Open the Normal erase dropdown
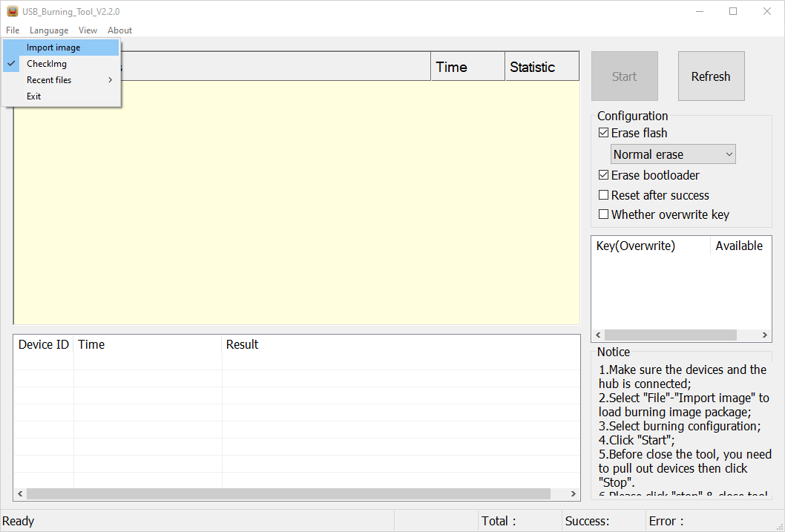Viewport: 785px width, 532px height. coord(673,154)
